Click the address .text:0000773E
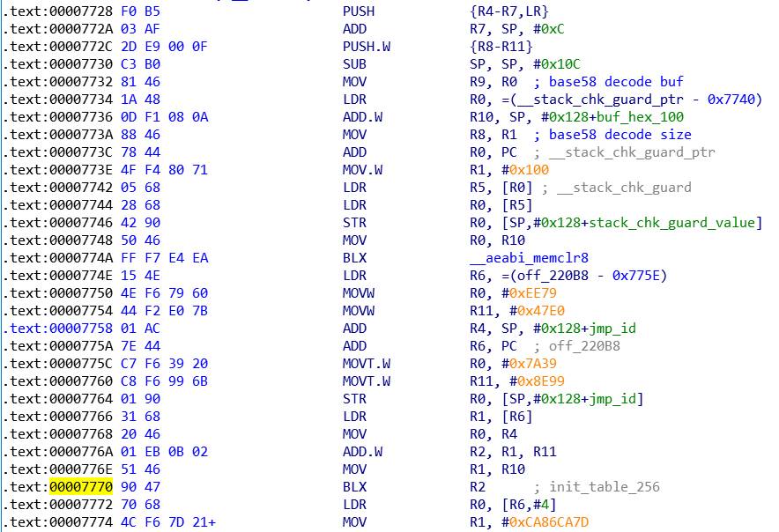This screenshot has height=532, width=779. click(x=57, y=170)
